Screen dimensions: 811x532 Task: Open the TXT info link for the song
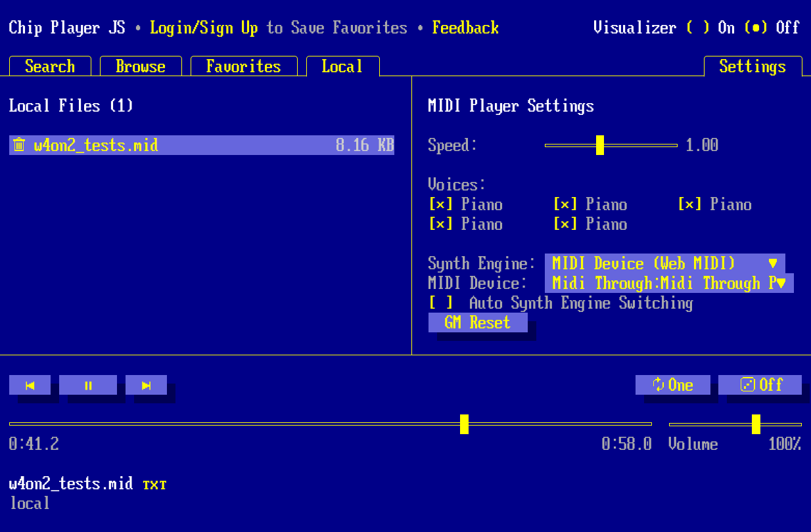pos(154,485)
